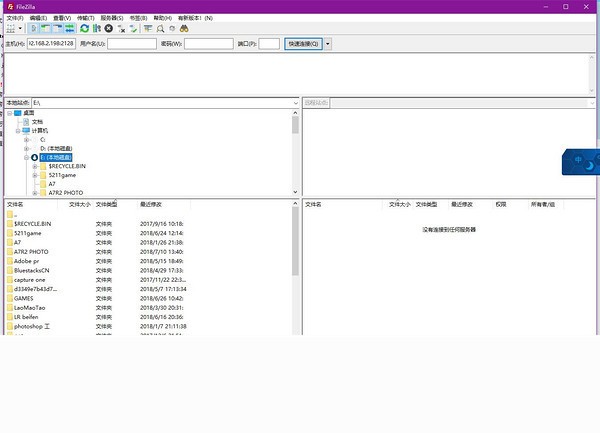
Task: Open the local site path dropdown
Action: click(295, 103)
